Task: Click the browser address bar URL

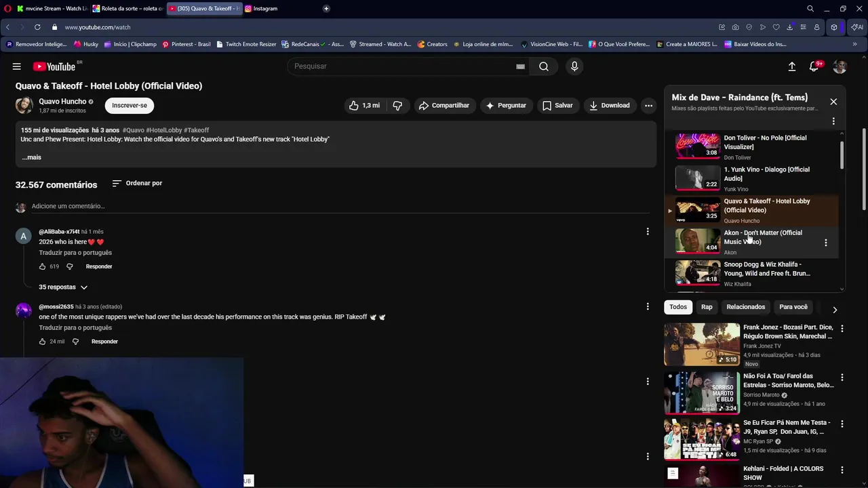Action: [x=98, y=27]
